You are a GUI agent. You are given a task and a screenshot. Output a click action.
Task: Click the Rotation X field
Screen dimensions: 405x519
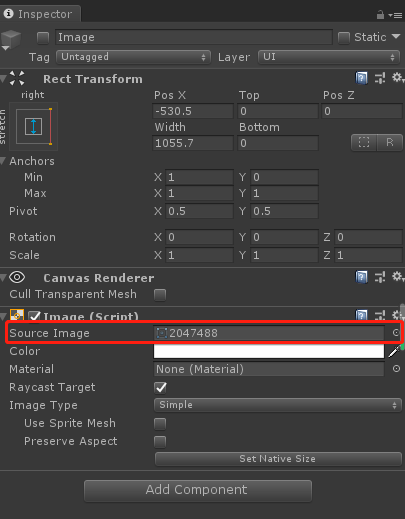pos(199,237)
